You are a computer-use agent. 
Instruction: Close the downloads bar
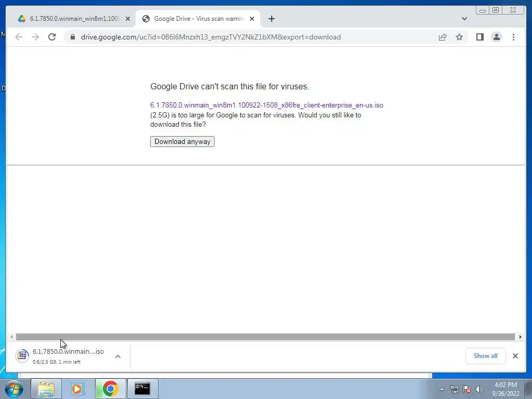515,356
